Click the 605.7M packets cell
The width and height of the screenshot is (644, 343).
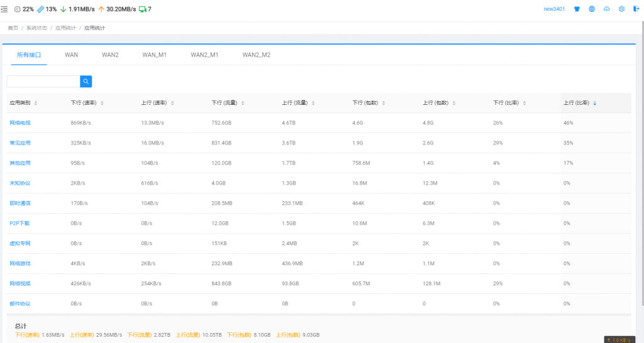point(361,284)
